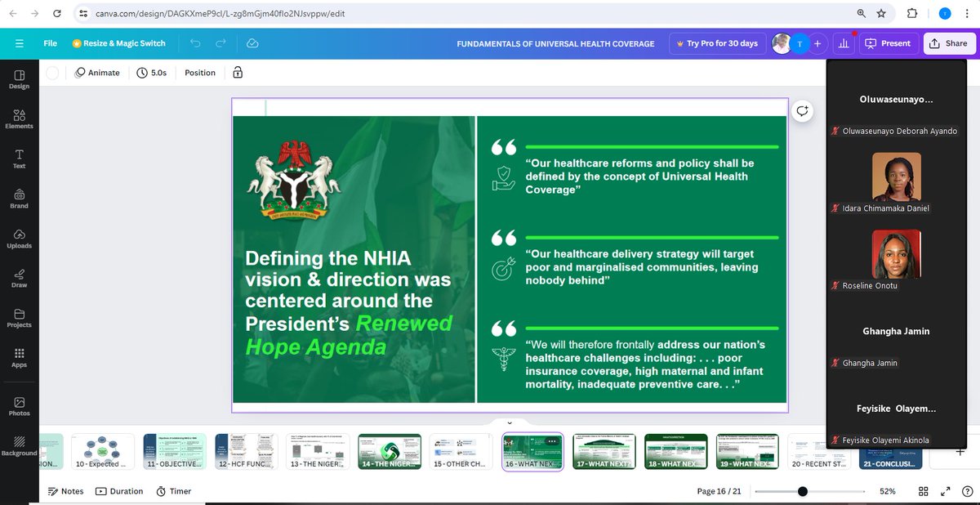This screenshot has width=980, height=505.
Task: Select slide thumbnail 17 - What Next
Action: click(604, 451)
